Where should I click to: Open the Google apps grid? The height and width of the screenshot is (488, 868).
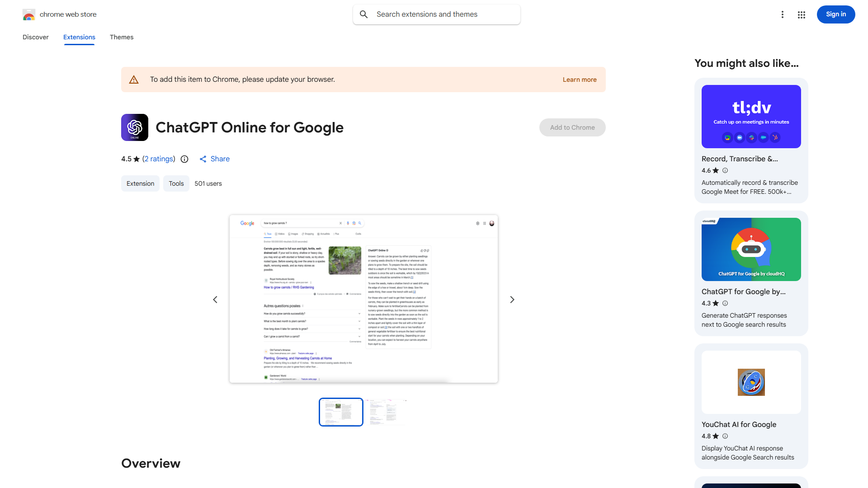point(801,14)
